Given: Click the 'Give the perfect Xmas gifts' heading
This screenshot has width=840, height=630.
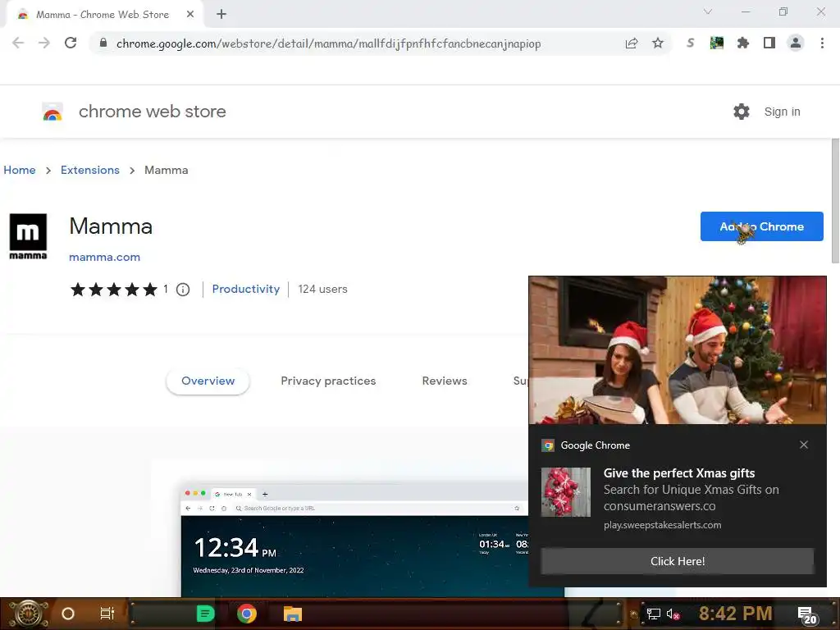Looking at the screenshot, I should coord(679,473).
